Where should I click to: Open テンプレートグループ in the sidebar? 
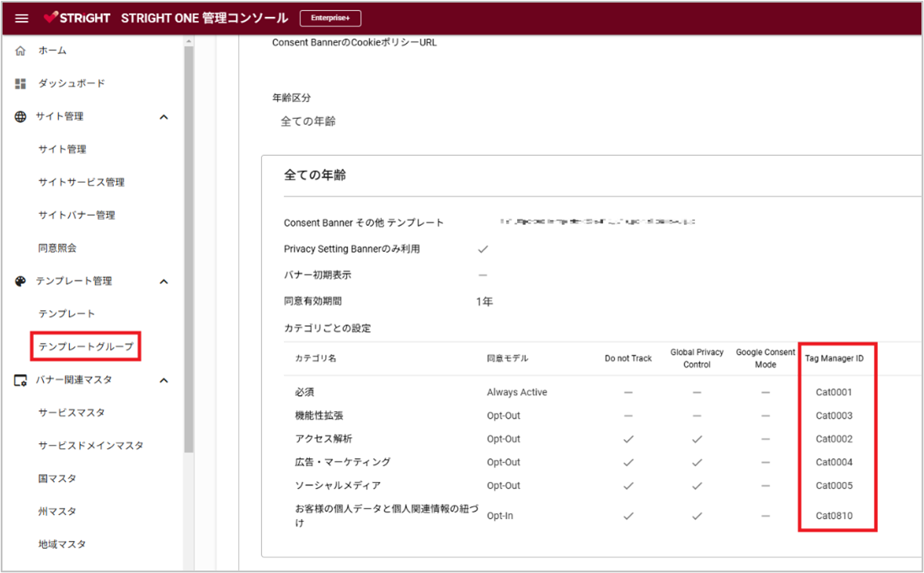tap(86, 346)
